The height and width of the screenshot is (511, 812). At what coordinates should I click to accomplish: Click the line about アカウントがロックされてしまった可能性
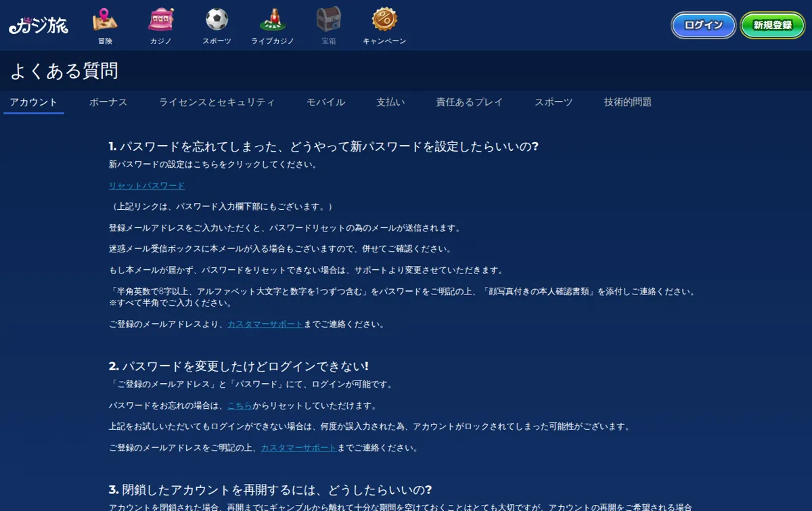click(369, 426)
